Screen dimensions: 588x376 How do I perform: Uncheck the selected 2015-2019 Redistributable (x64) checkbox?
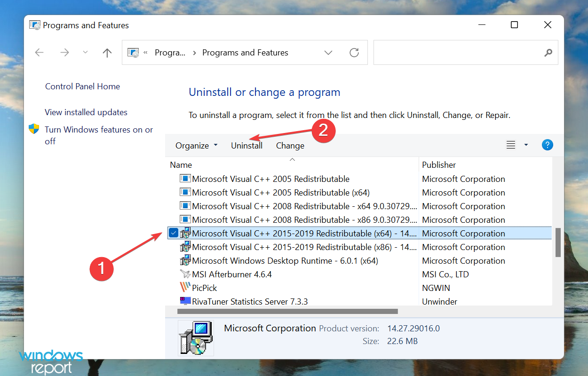click(174, 233)
